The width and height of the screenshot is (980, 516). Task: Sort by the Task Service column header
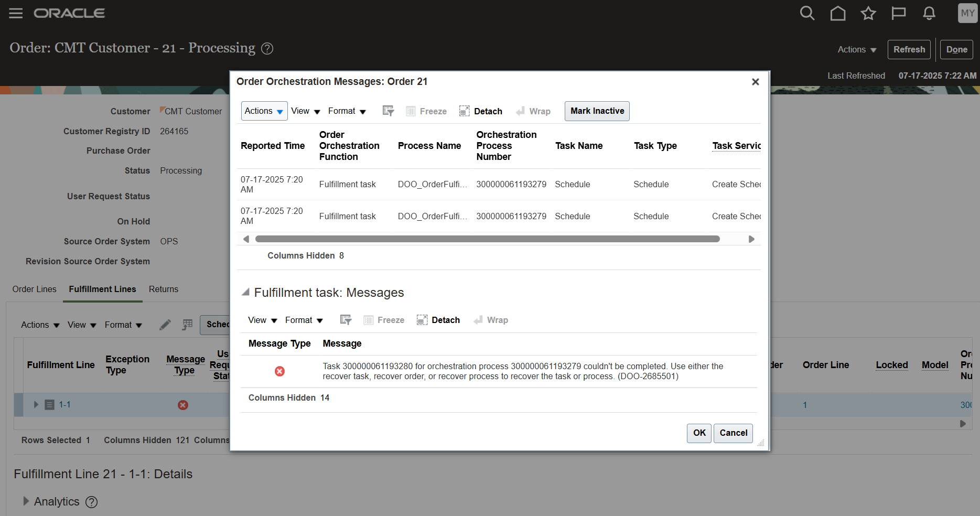(x=736, y=146)
